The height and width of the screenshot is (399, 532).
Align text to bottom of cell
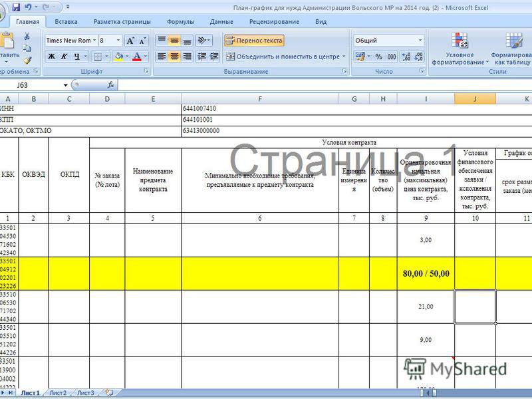click(187, 41)
